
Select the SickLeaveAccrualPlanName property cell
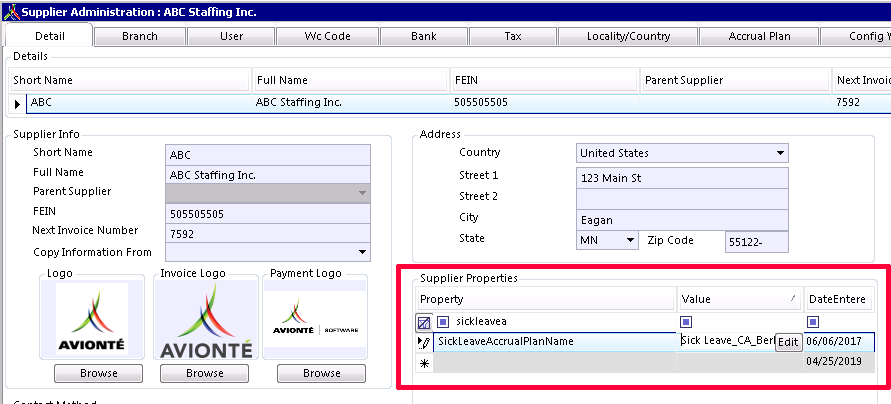click(555, 341)
